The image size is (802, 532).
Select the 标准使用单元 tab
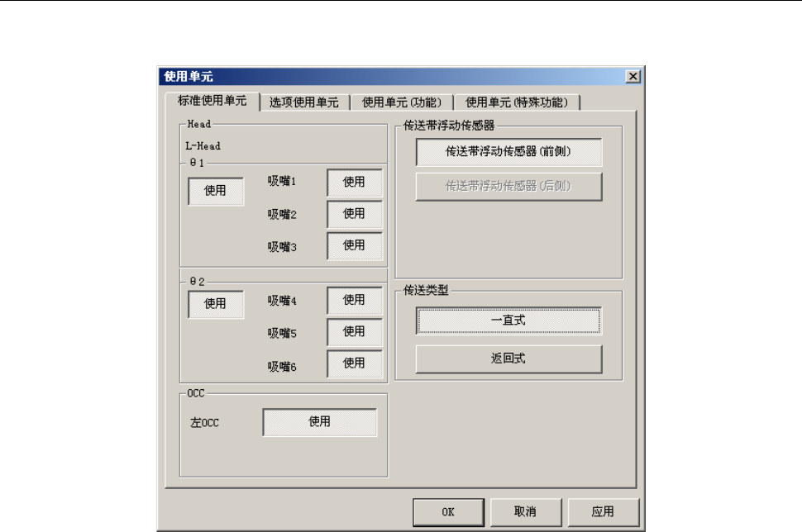212,101
